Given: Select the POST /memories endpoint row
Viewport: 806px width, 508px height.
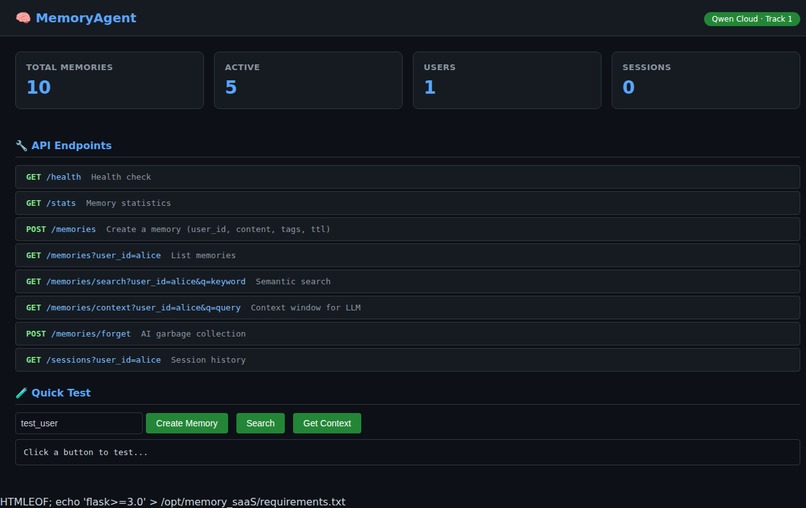Looking at the screenshot, I should click(x=407, y=229).
